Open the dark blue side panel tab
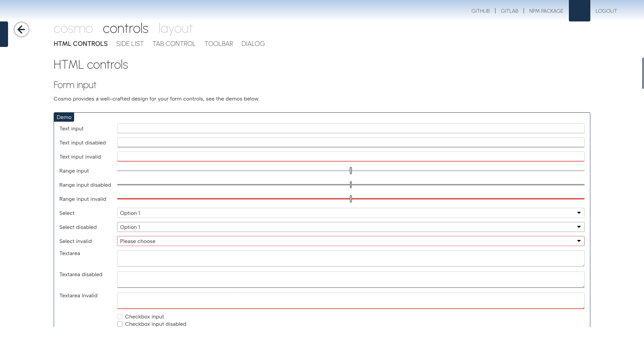This screenshot has width=644, height=362. click(4, 34)
